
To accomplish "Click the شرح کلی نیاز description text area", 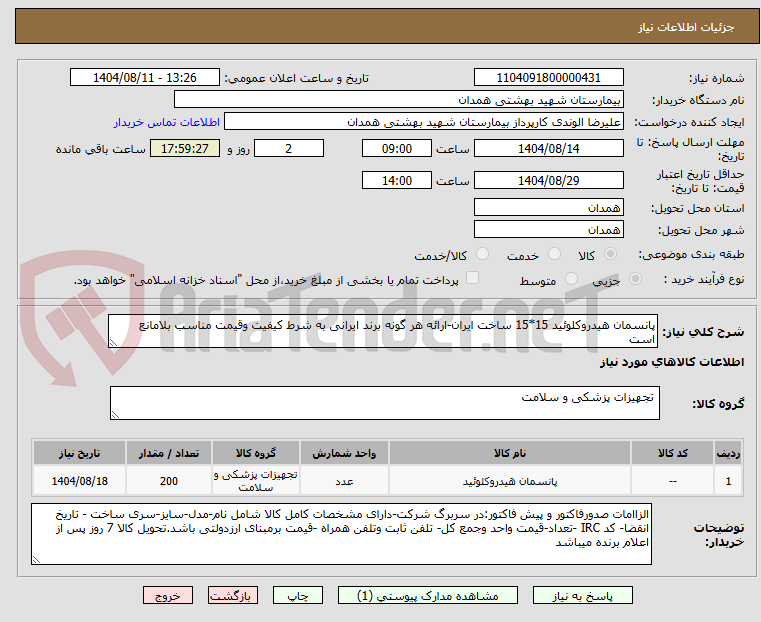I will click(383, 331).
